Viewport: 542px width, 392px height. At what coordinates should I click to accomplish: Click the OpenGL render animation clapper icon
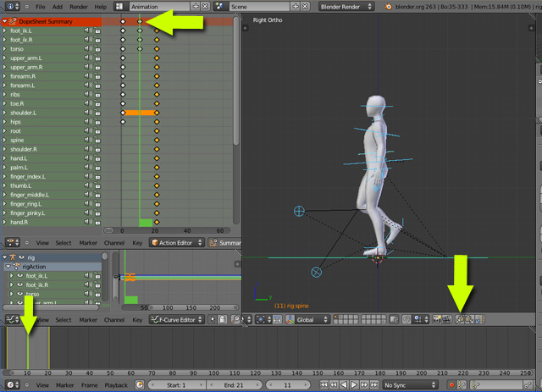pyautogui.click(x=446, y=319)
